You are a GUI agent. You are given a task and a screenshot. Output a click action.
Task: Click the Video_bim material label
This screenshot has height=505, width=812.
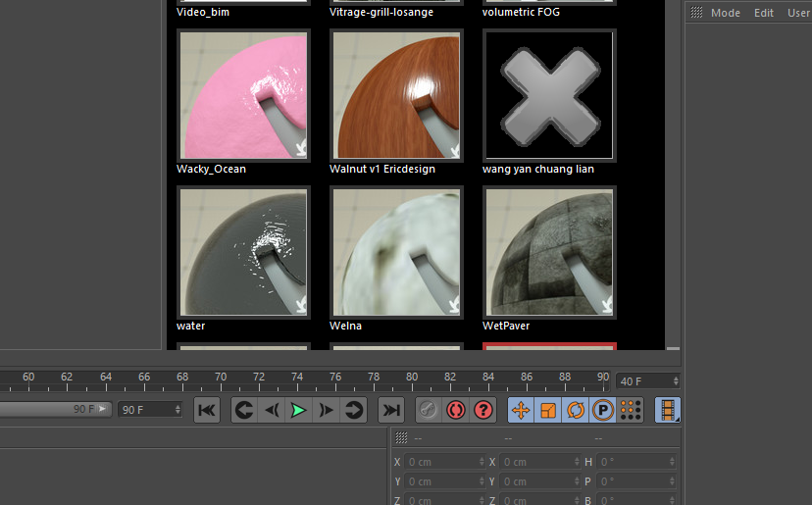tap(202, 12)
